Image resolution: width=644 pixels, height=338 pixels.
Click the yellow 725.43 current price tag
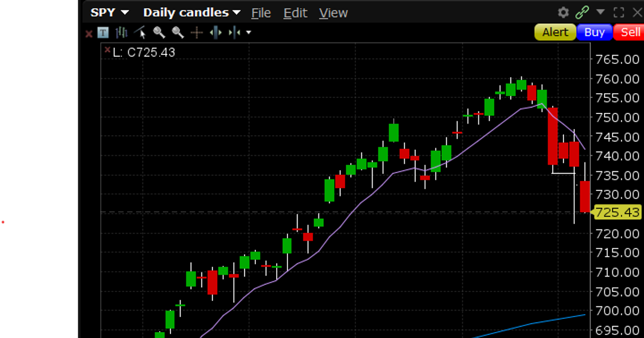tap(617, 212)
